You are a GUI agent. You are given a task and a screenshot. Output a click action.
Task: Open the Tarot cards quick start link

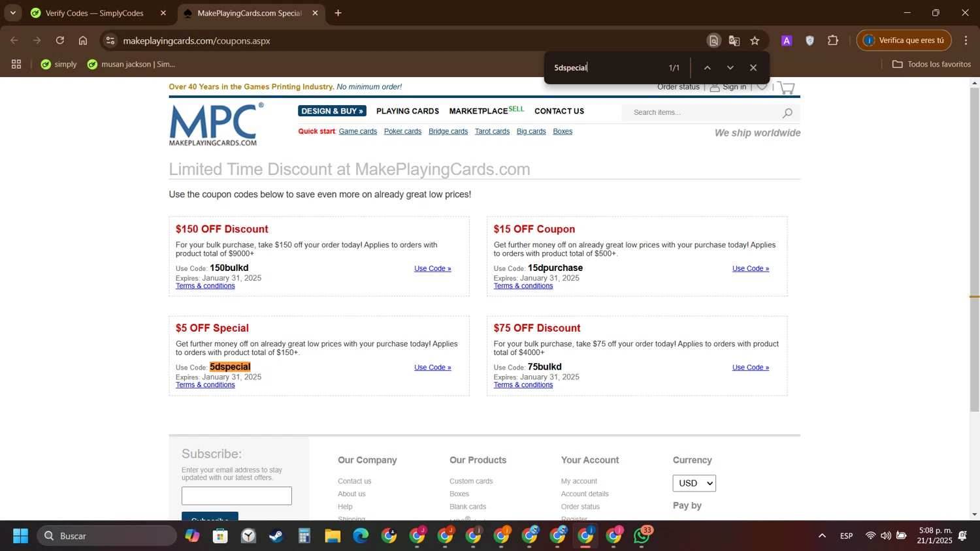pos(492,131)
